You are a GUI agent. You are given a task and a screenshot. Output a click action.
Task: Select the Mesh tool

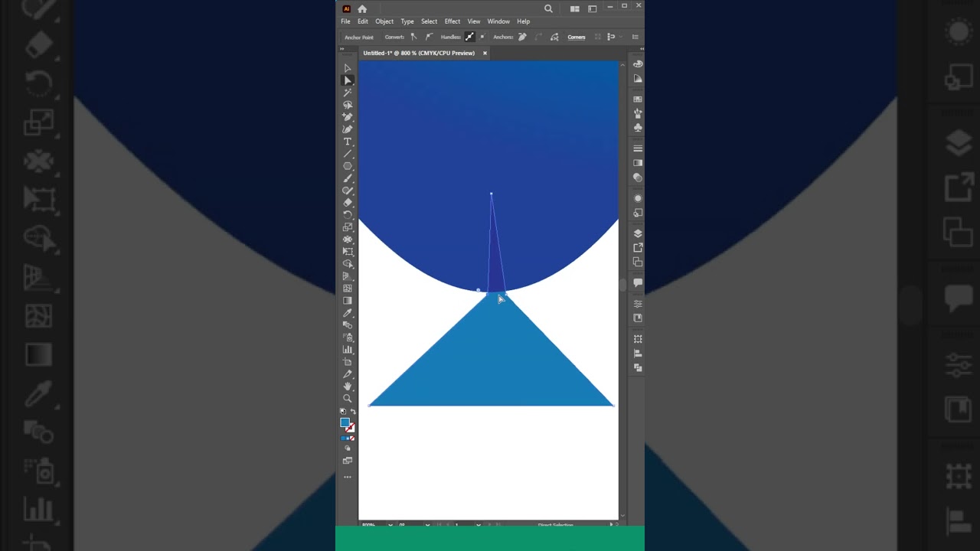click(348, 289)
